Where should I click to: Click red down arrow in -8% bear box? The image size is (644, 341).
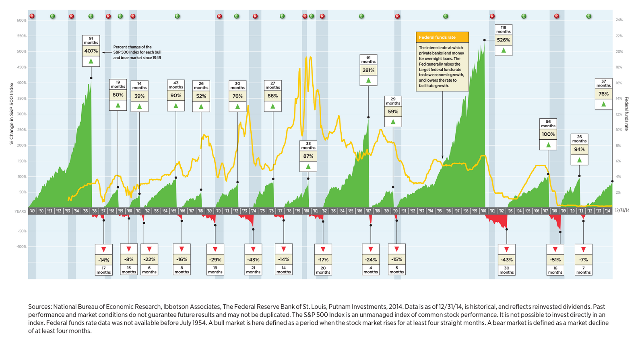pyautogui.click(x=129, y=249)
